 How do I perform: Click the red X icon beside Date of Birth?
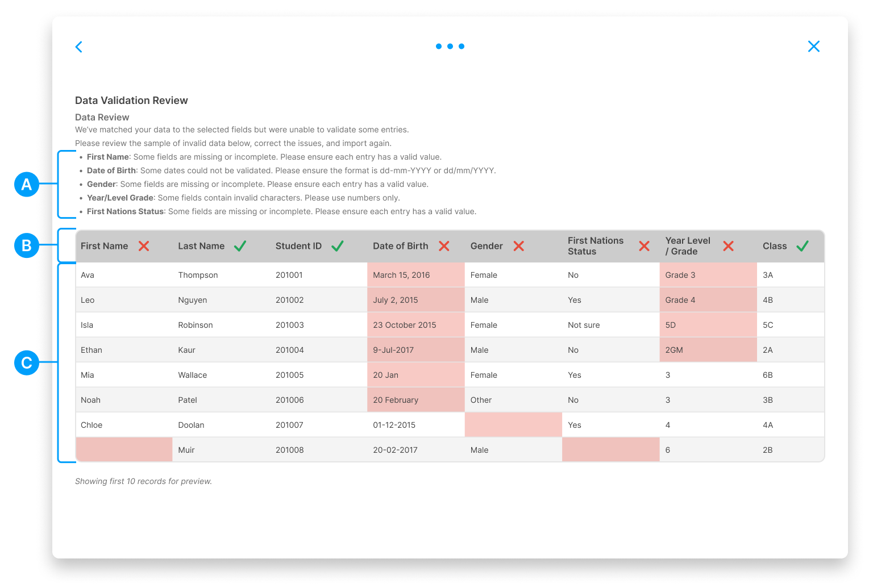click(x=444, y=246)
